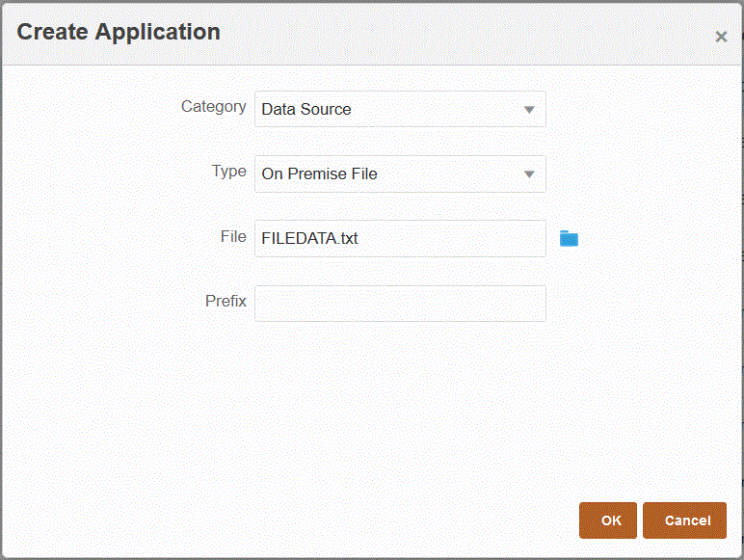Click the dialog header bar empty area
Screen dimensions: 744x560
pos(463,33)
